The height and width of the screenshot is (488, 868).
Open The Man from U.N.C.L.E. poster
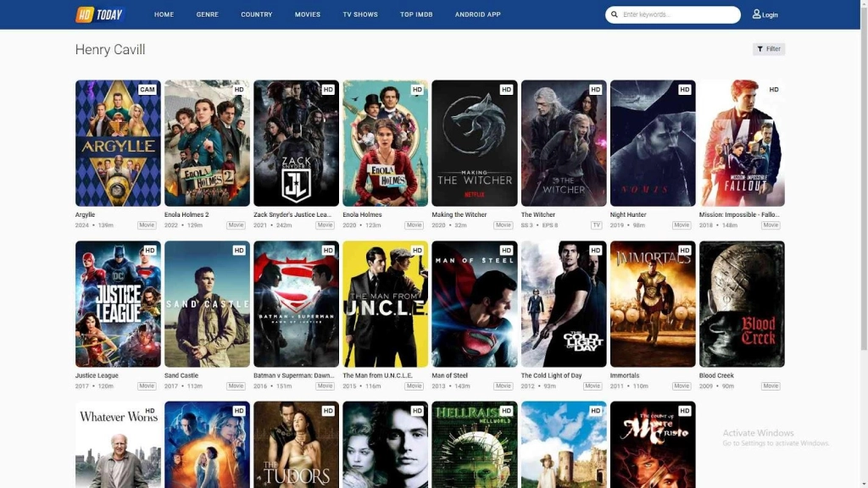(x=386, y=304)
